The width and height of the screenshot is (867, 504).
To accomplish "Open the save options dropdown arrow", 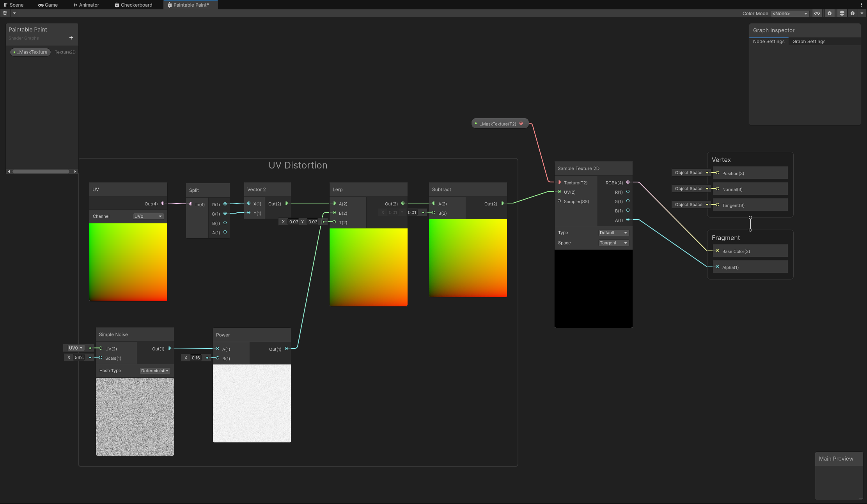I will click(14, 13).
